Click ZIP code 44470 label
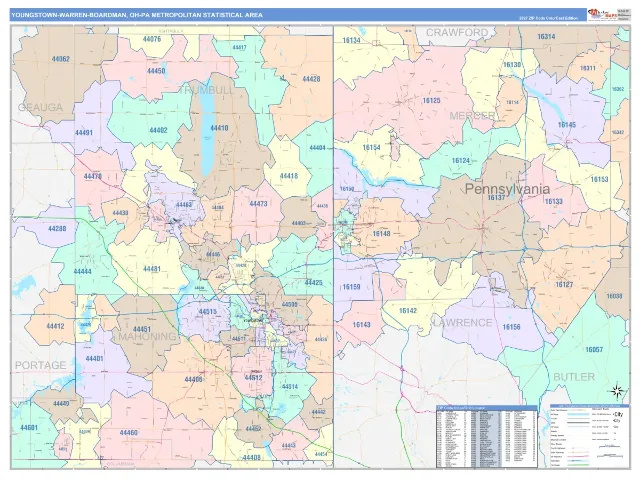 pos(93,177)
